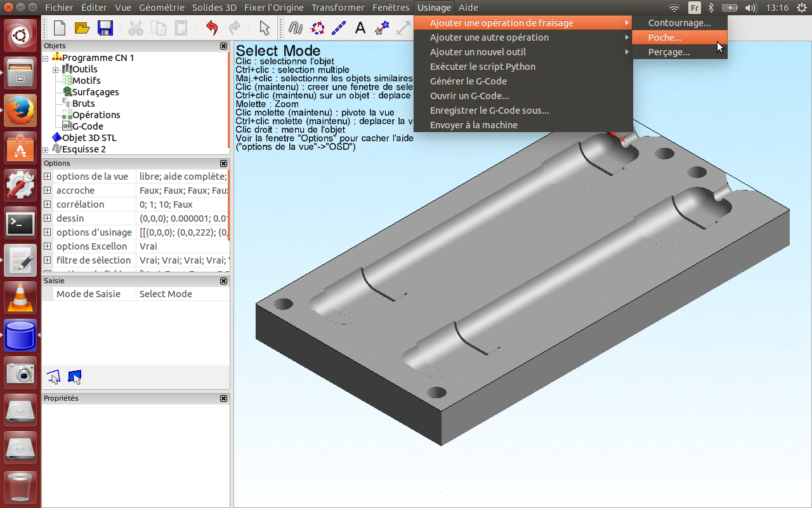Undo with the red arrow icon
Viewport: 812px width, 508px height.
click(x=212, y=28)
